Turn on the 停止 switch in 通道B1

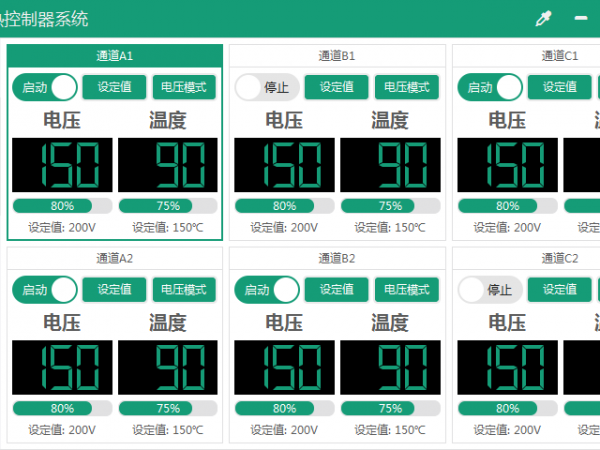click(x=267, y=87)
